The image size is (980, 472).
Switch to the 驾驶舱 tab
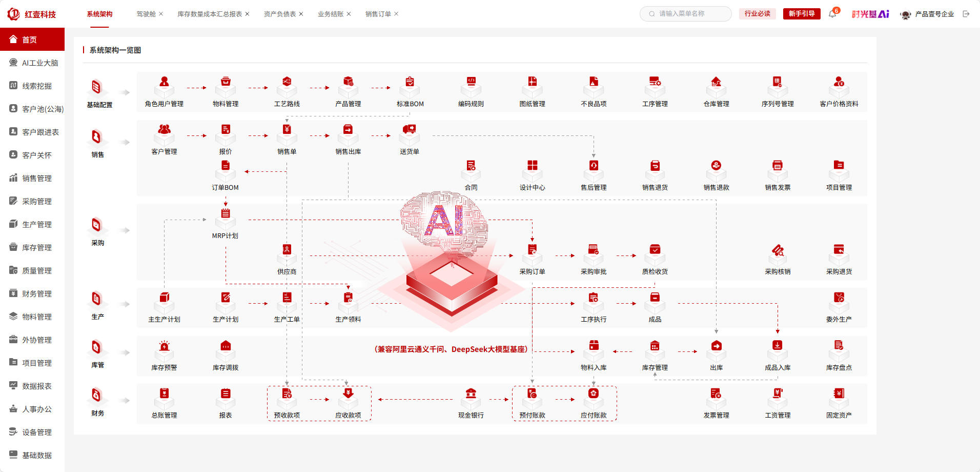pos(145,14)
